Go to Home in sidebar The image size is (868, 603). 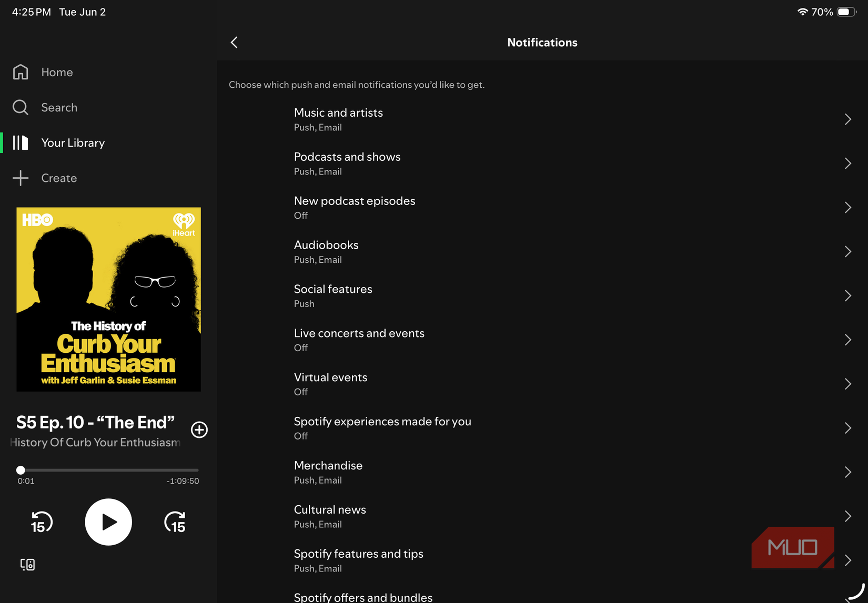(x=57, y=72)
